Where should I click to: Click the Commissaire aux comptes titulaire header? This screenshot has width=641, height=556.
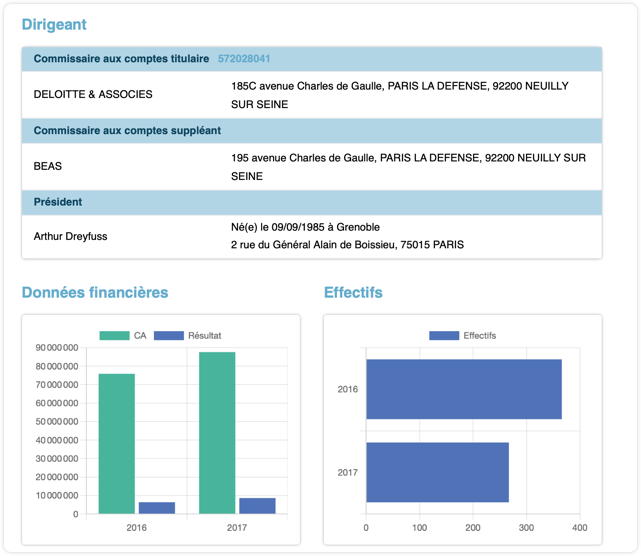tap(121, 59)
